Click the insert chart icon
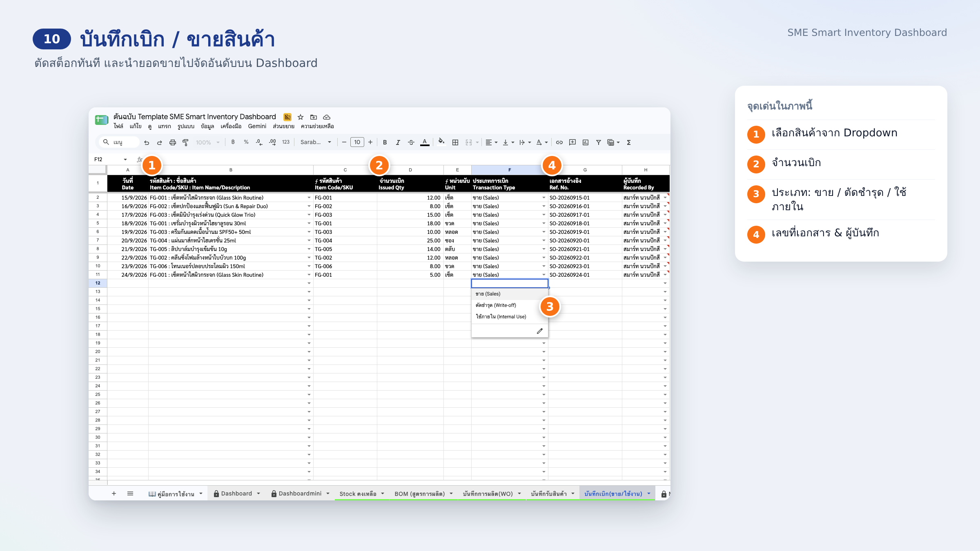 click(586, 142)
